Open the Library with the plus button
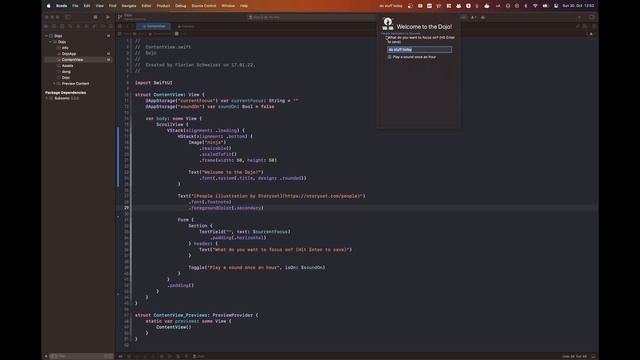The height and width of the screenshot is (360, 640). pos(579,17)
